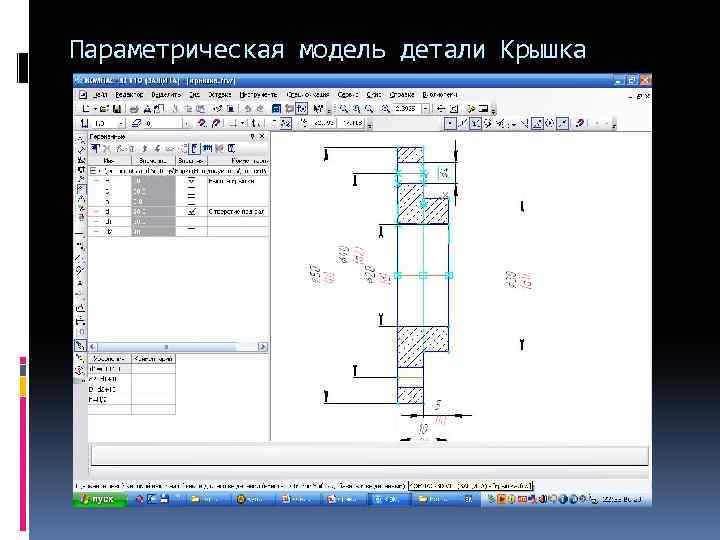Click the Redo arrow icon
Viewport: 720px width, 540px height.
260,109
